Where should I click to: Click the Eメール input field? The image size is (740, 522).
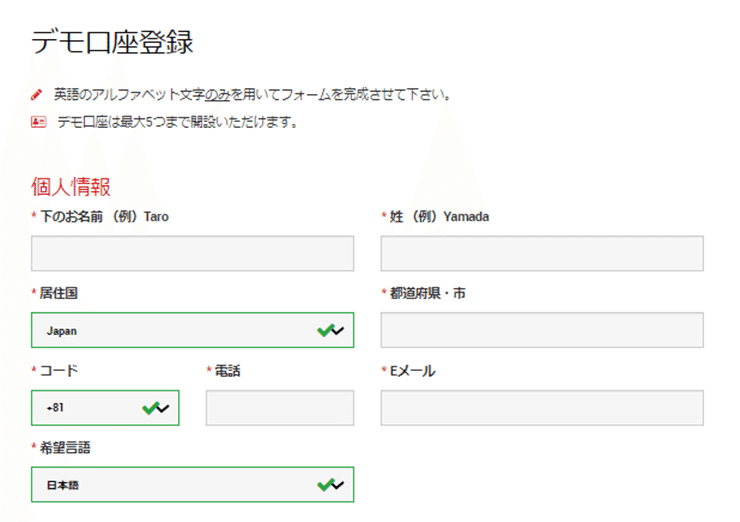(542, 408)
